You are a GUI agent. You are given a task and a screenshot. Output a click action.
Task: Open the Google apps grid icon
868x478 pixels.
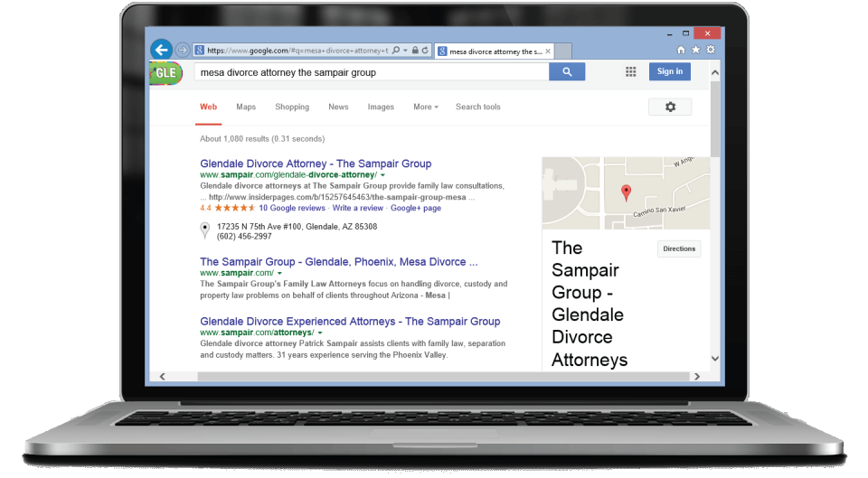point(630,72)
